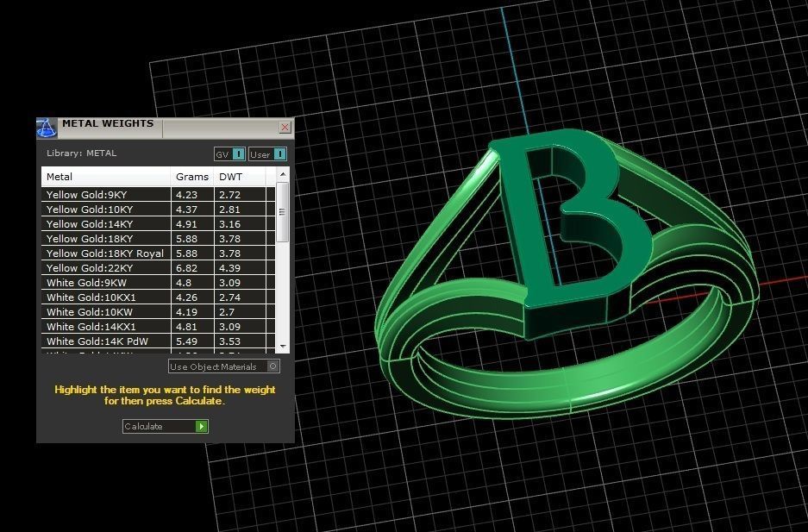Click the dropdown arrow in list scrollbar area
Image resolution: width=808 pixels, height=532 pixels.
click(283, 346)
